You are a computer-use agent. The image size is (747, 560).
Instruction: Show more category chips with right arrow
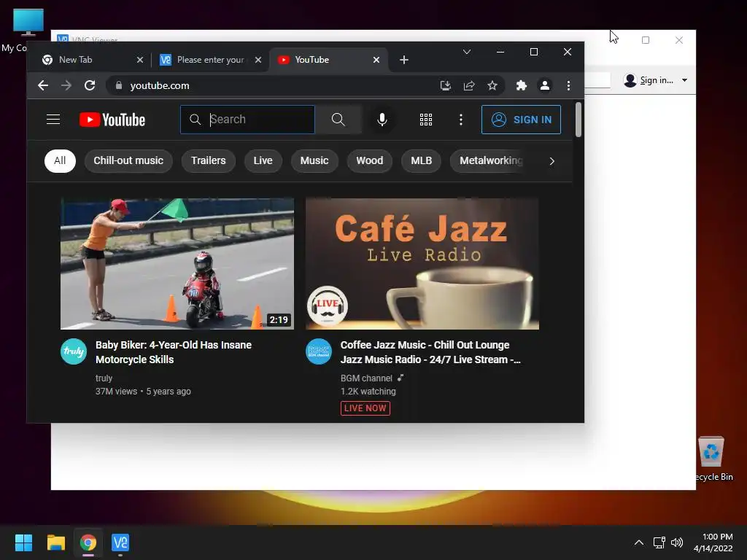point(551,161)
